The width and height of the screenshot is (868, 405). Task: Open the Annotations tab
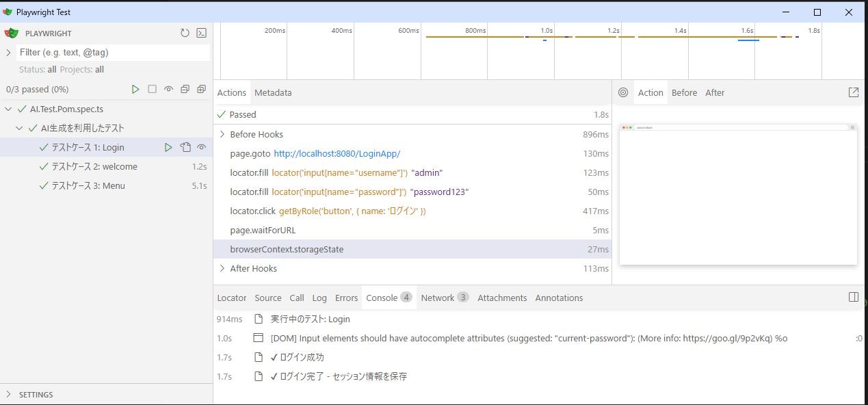(x=559, y=298)
